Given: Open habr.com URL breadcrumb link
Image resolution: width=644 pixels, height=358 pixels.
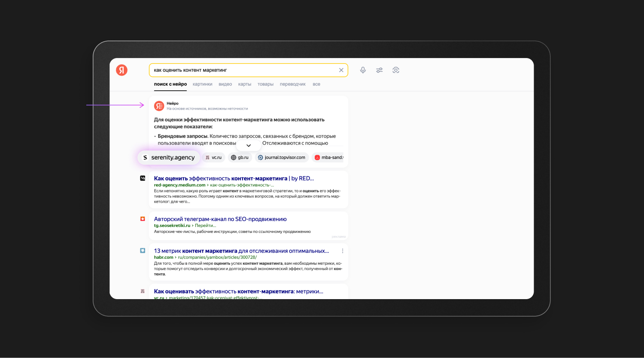Looking at the screenshot, I should (x=205, y=257).
